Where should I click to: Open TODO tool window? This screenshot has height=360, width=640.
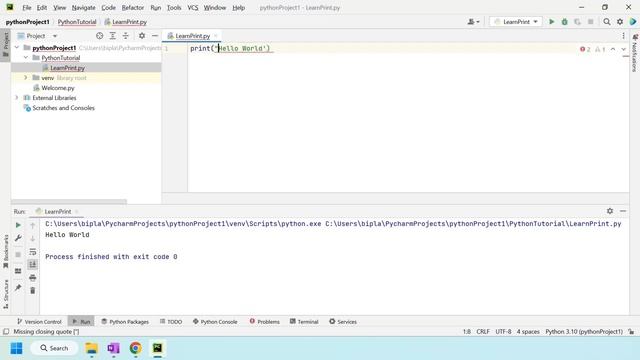[x=171, y=322]
